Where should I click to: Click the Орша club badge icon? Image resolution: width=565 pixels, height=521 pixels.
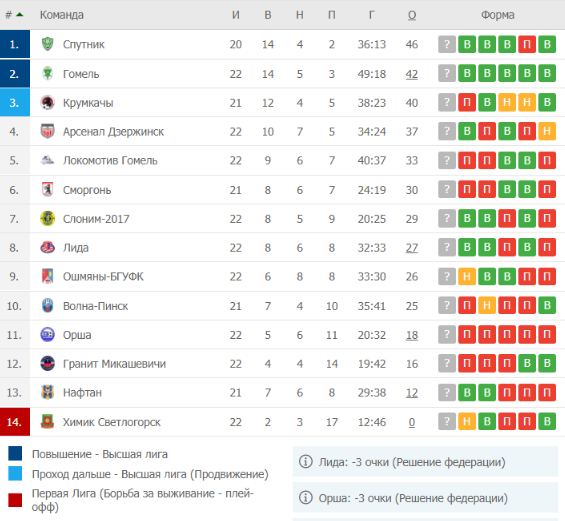tap(47, 335)
